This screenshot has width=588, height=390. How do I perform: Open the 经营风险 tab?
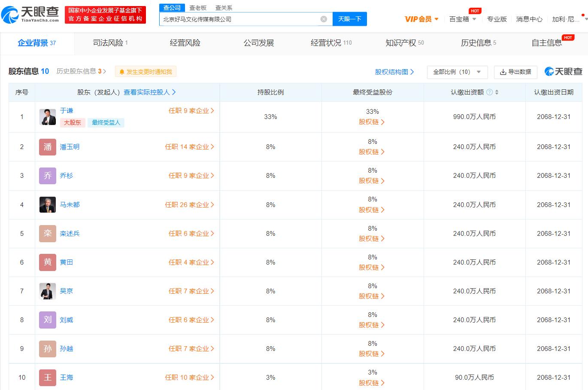pos(185,43)
